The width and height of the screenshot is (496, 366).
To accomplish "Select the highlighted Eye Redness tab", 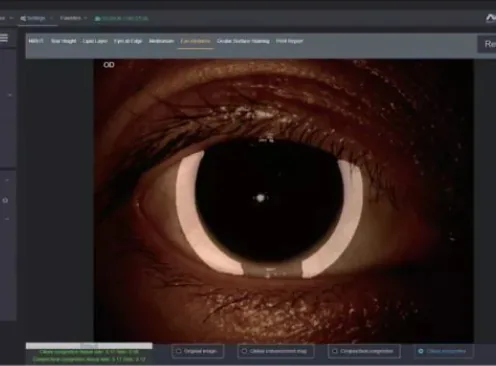I will pos(195,41).
